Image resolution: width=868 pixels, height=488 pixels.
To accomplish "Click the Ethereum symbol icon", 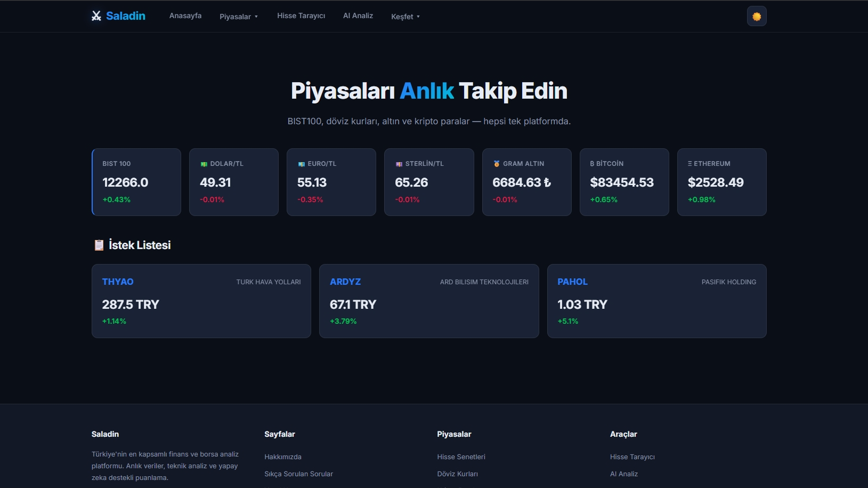I will [x=690, y=164].
